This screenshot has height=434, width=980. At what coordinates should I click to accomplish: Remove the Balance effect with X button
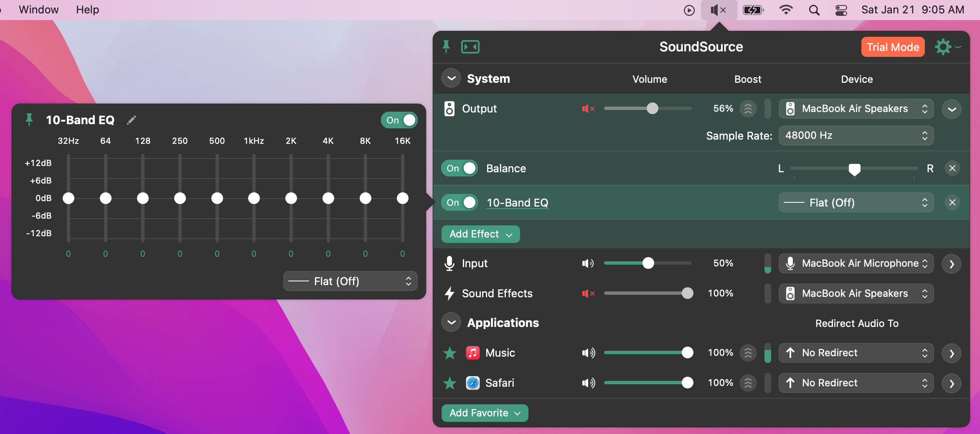click(952, 168)
